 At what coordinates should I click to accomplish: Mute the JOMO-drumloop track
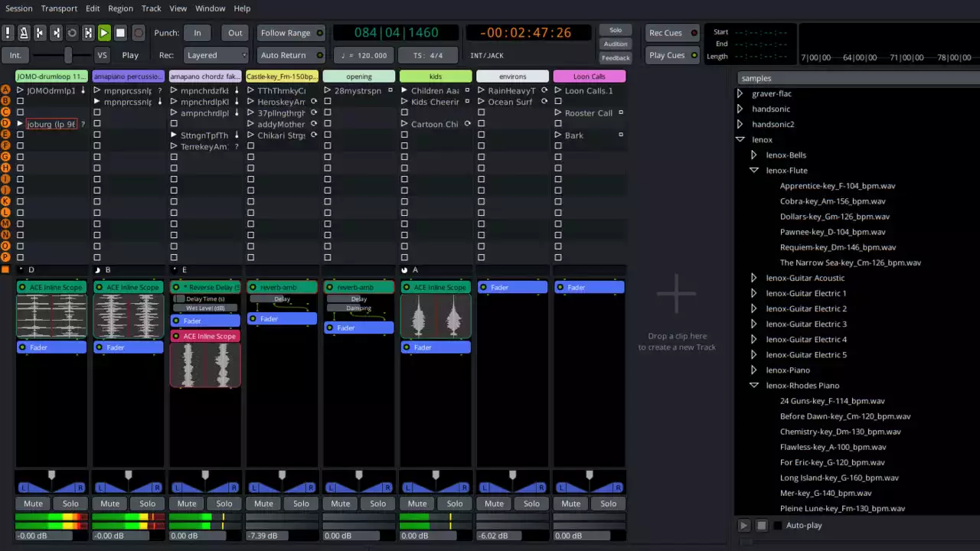pyautogui.click(x=33, y=504)
